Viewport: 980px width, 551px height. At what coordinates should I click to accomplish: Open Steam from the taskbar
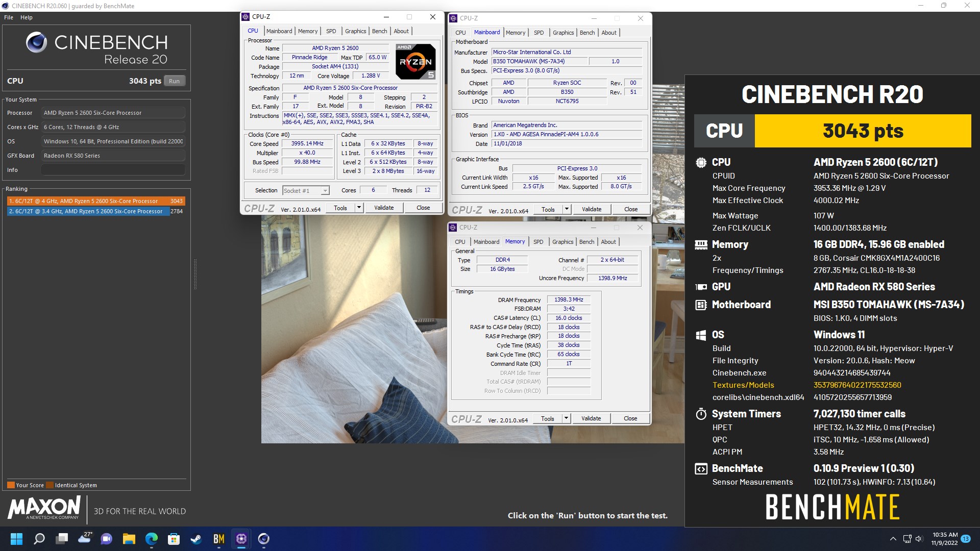(x=197, y=539)
